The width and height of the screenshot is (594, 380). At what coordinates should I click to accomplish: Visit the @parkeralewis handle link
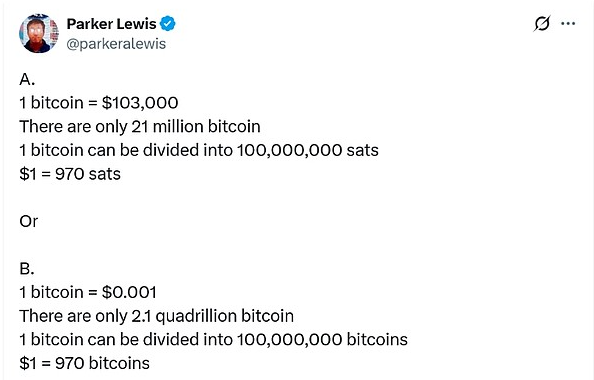pos(116,44)
